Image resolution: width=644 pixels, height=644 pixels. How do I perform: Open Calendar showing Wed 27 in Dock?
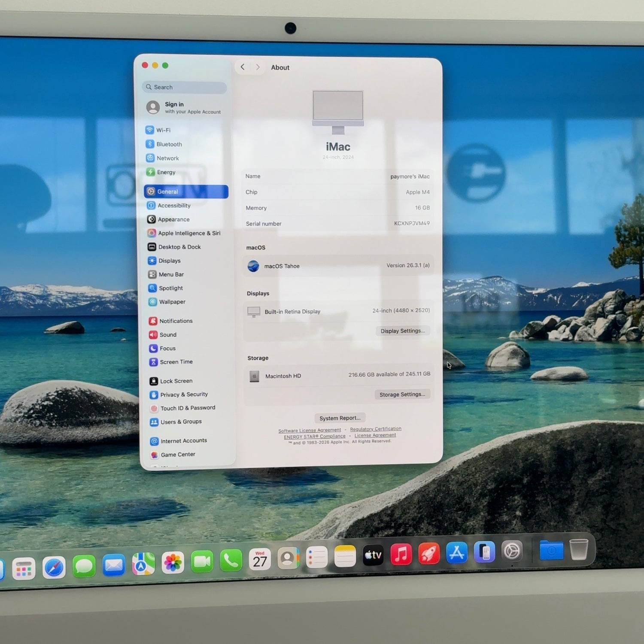point(260,559)
